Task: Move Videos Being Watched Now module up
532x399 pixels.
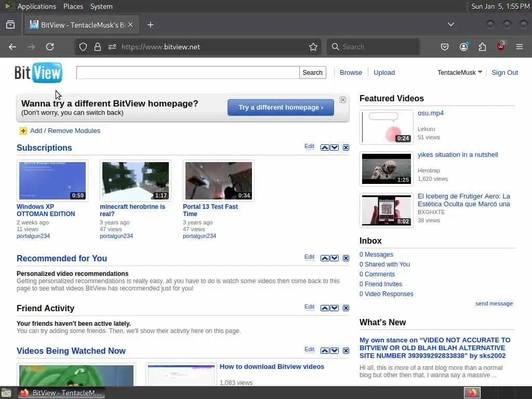Action: tap(325, 351)
